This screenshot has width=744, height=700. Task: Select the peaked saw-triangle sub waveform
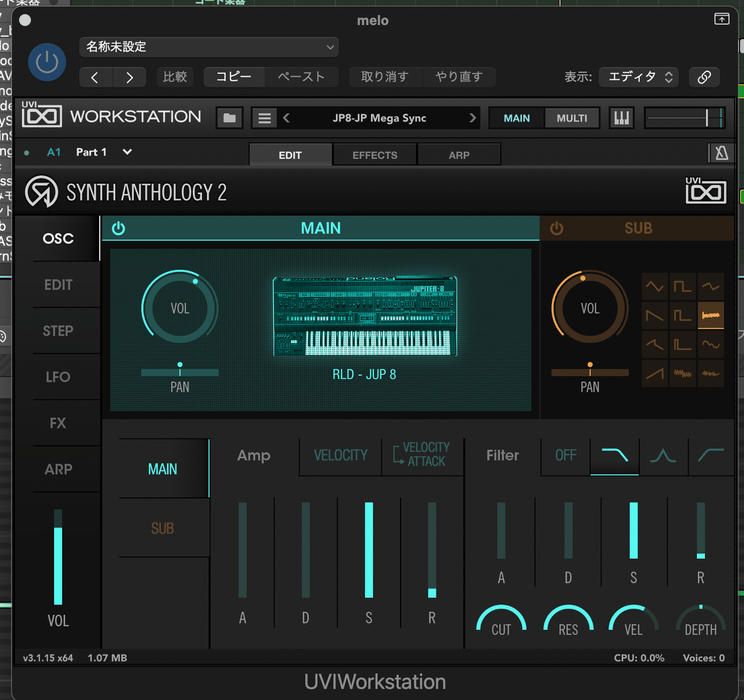[655, 344]
